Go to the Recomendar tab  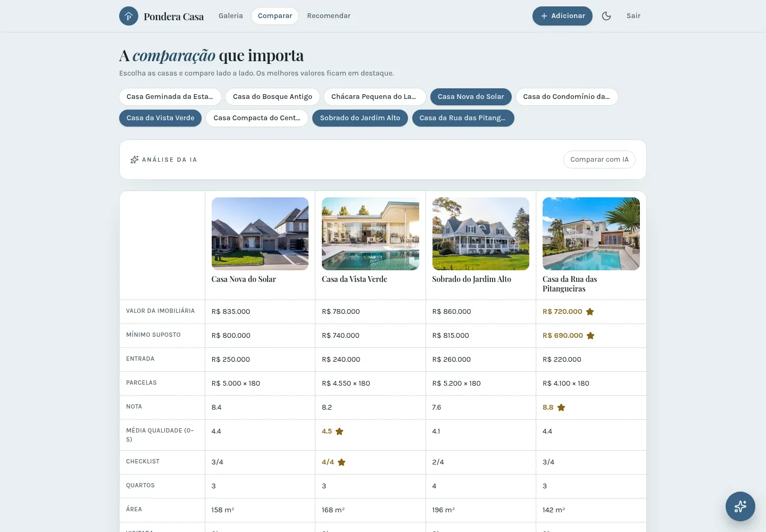tap(329, 16)
